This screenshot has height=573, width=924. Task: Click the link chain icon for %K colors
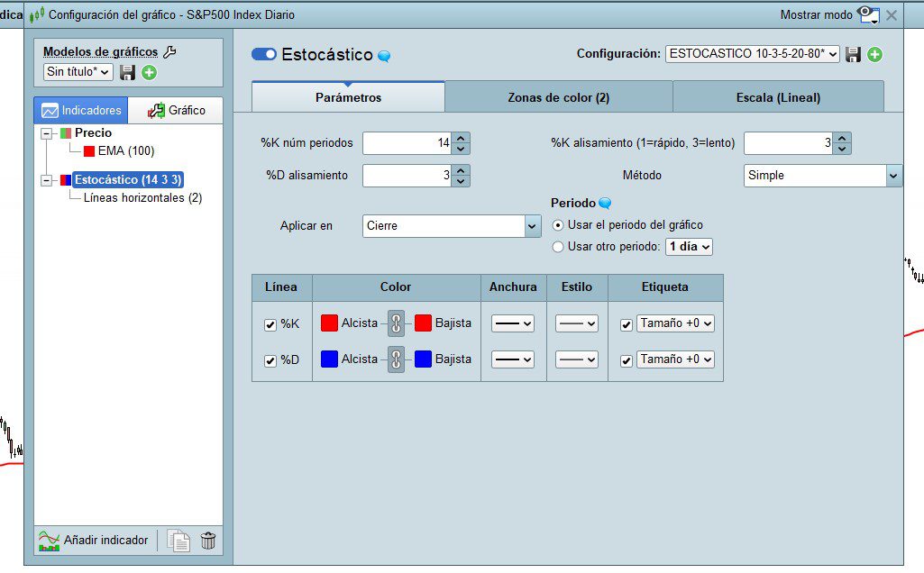(396, 323)
